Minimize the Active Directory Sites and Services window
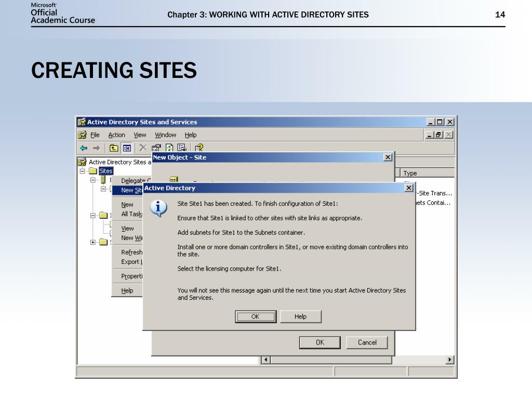Screen dimensions: 532x399 click(430, 122)
